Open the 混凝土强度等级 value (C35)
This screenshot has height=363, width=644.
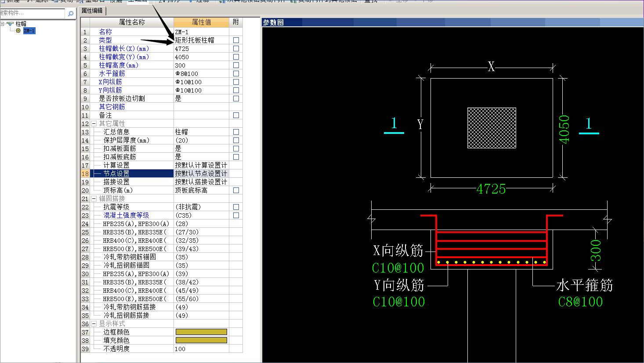pyautogui.click(x=201, y=215)
